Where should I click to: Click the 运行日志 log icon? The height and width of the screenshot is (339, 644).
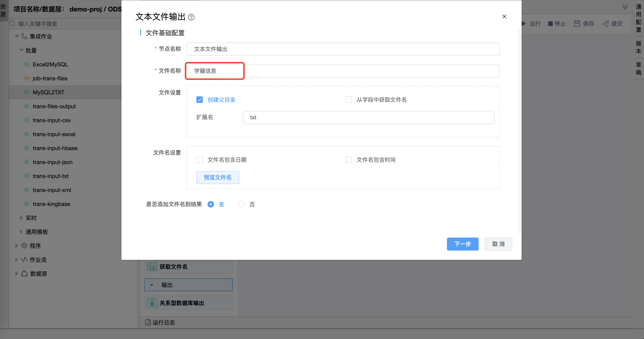coord(148,323)
